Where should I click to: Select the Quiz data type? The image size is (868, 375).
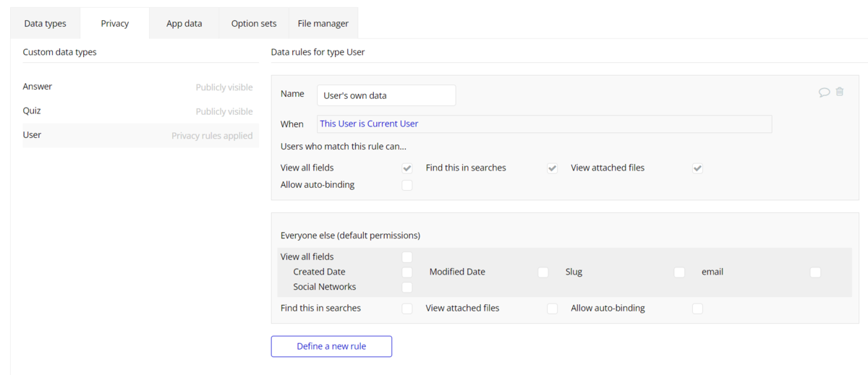coord(32,111)
